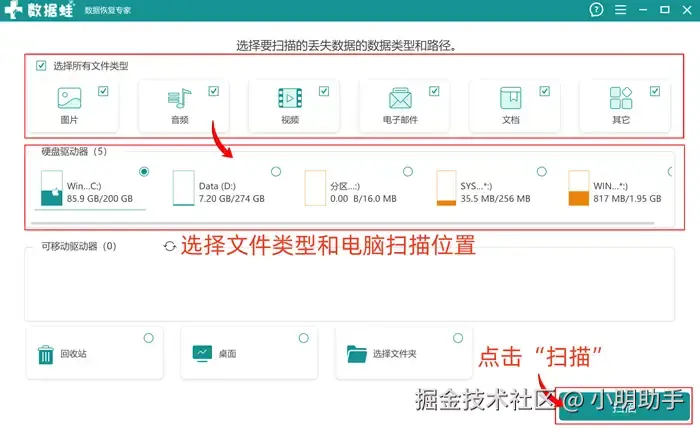Click the Win C: drive icon
700x428 pixels.
(x=51, y=188)
